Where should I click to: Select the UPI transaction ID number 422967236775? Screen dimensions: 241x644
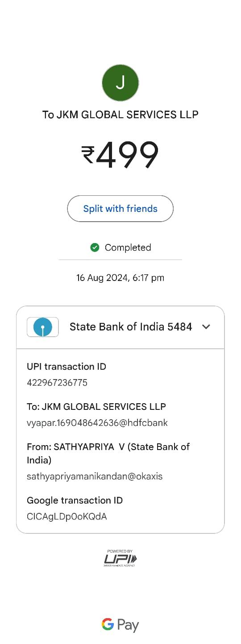pyautogui.click(x=57, y=383)
